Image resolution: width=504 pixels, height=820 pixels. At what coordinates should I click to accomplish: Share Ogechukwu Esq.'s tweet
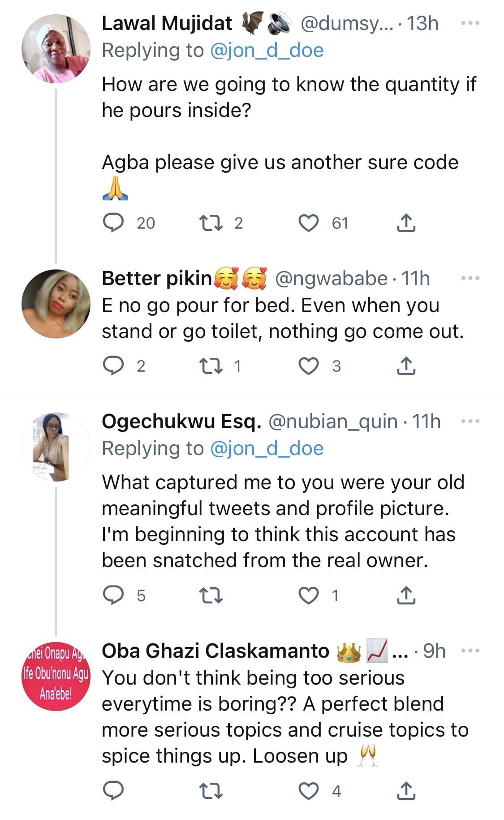click(406, 595)
